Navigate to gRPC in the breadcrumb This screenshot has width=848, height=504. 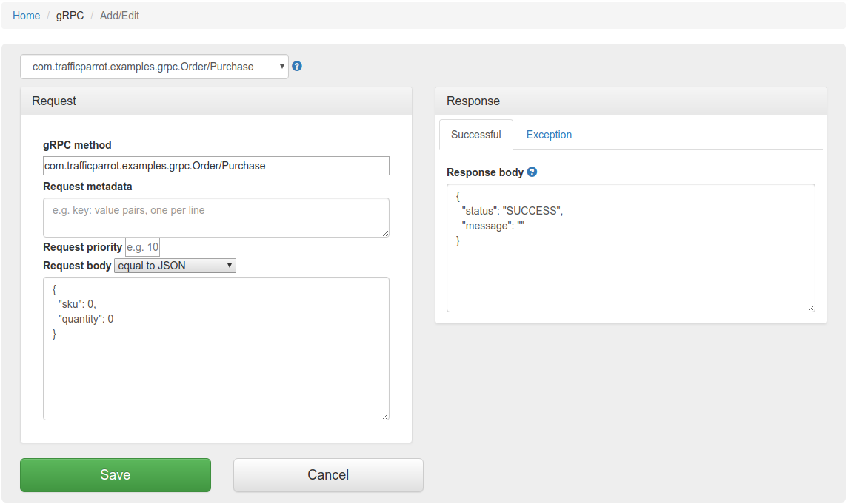70,16
